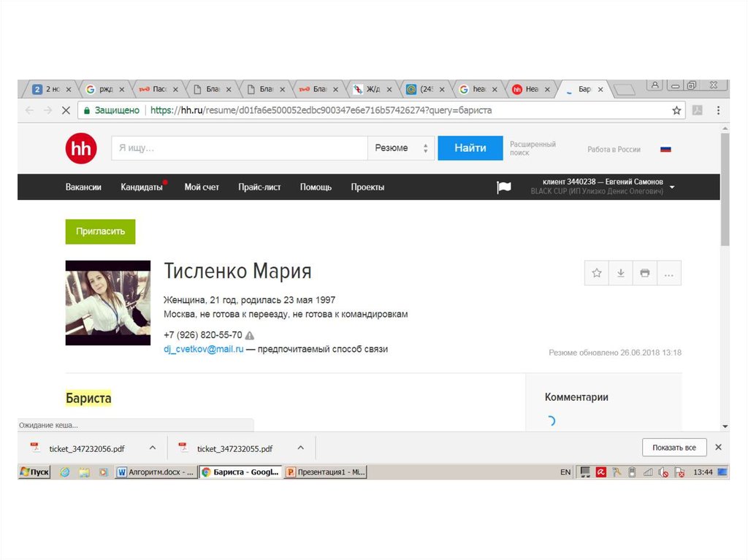Click the hh logo icon
The image size is (748, 560).
click(80, 149)
